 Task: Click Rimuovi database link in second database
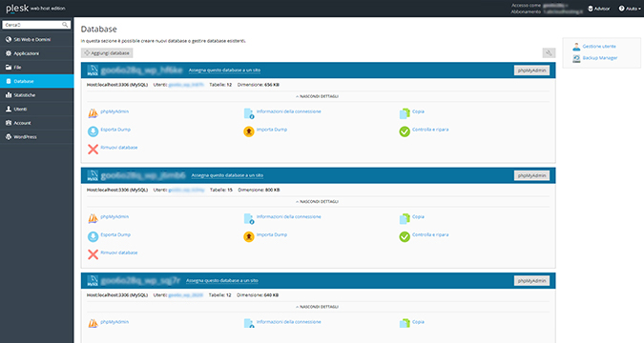[x=119, y=252]
